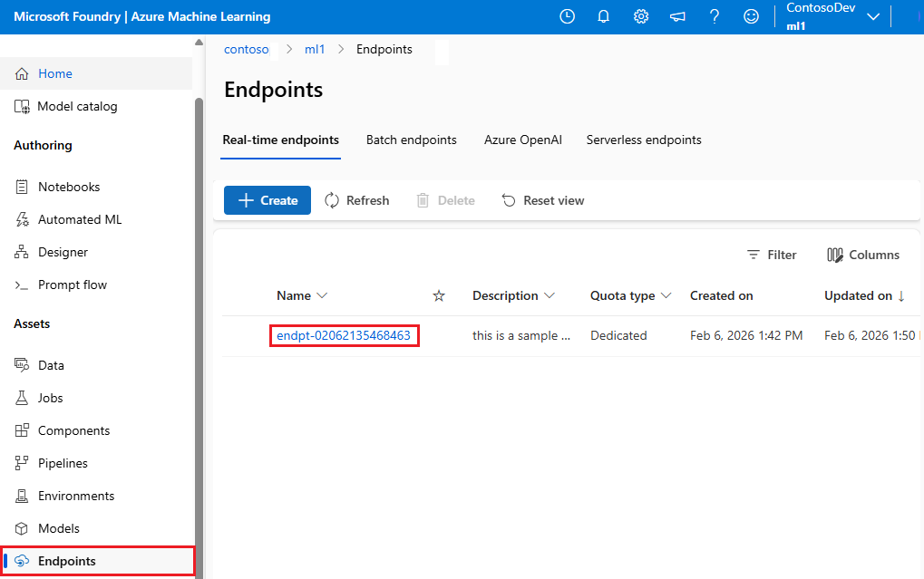This screenshot has width=924, height=579.
Task: Open Columns chooser in the table
Action: tap(863, 255)
